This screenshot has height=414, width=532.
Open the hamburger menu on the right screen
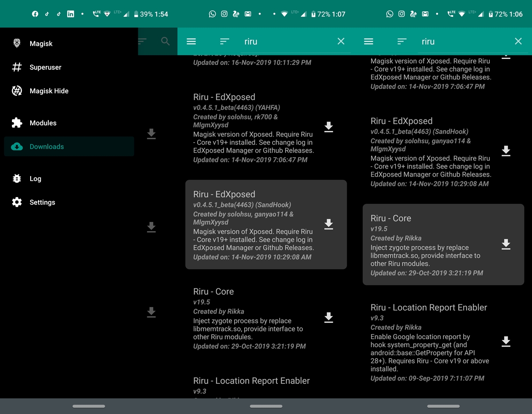click(x=368, y=41)
